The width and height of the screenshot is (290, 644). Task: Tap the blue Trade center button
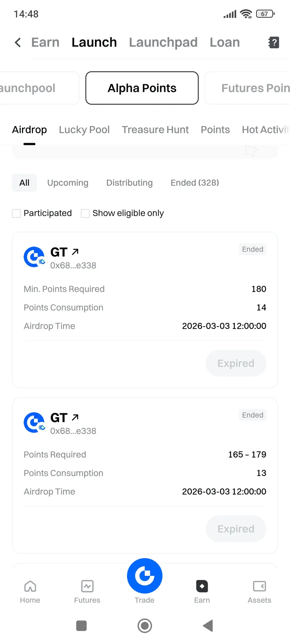pyautogui.click(x=145, y=576)
